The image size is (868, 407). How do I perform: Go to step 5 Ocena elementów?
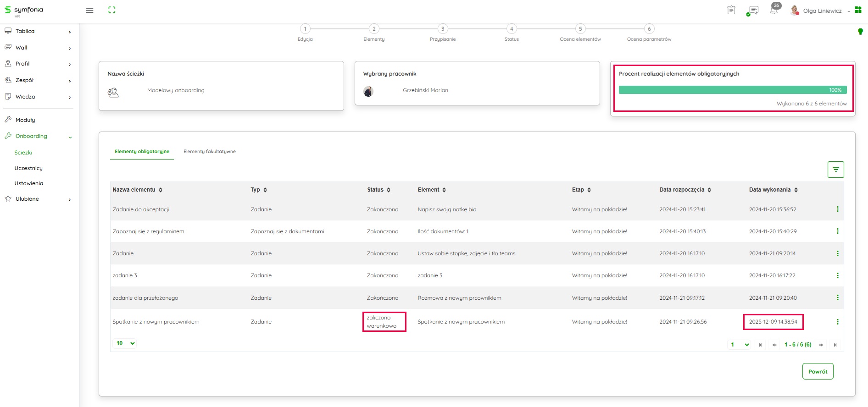[x=580, y=29]
